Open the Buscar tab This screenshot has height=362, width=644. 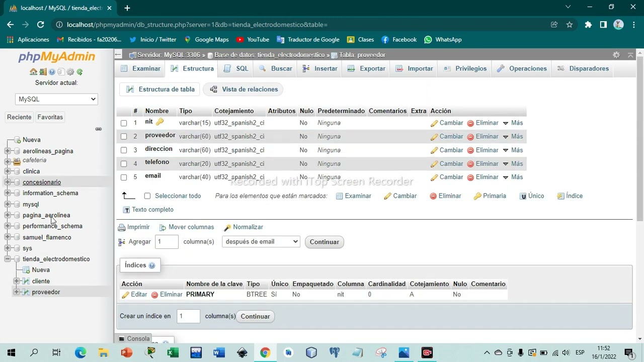(x=275, y=68)
